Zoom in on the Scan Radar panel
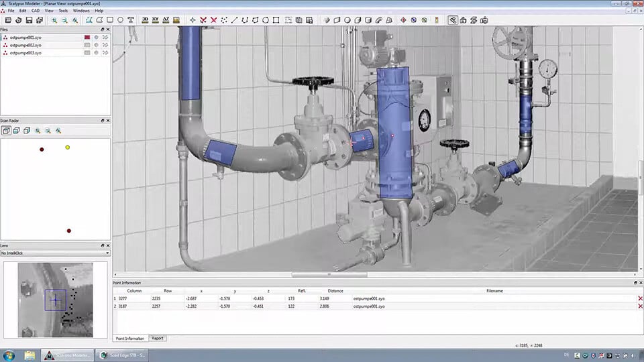644x362 pixels. coord(38,131)
